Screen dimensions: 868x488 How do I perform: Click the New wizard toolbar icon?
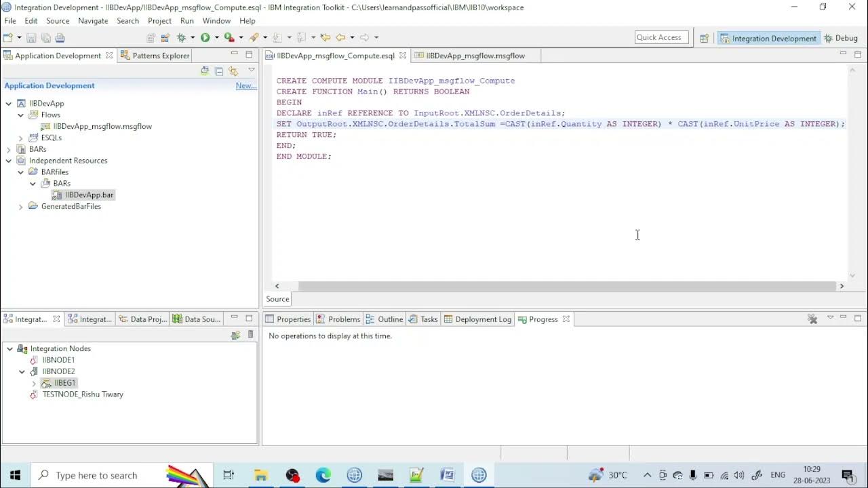pyautogui.click(x=8, y=38)
